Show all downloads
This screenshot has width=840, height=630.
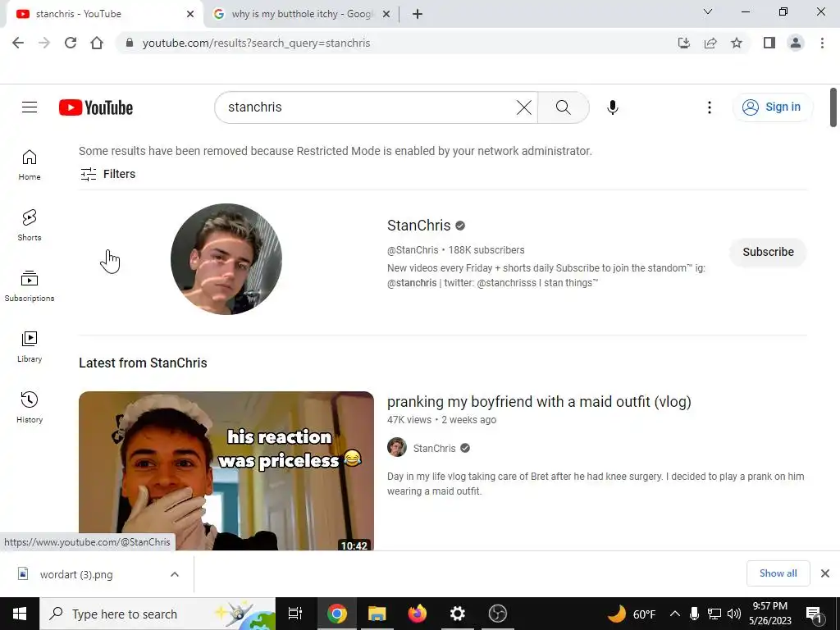click(x=778, y=573)
